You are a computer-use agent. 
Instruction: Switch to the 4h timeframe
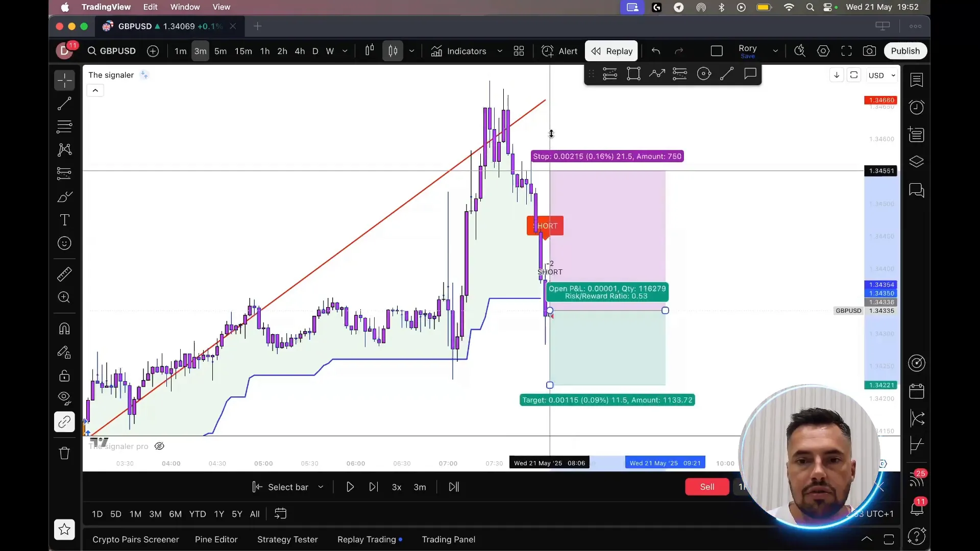click(x=300, y=51)
